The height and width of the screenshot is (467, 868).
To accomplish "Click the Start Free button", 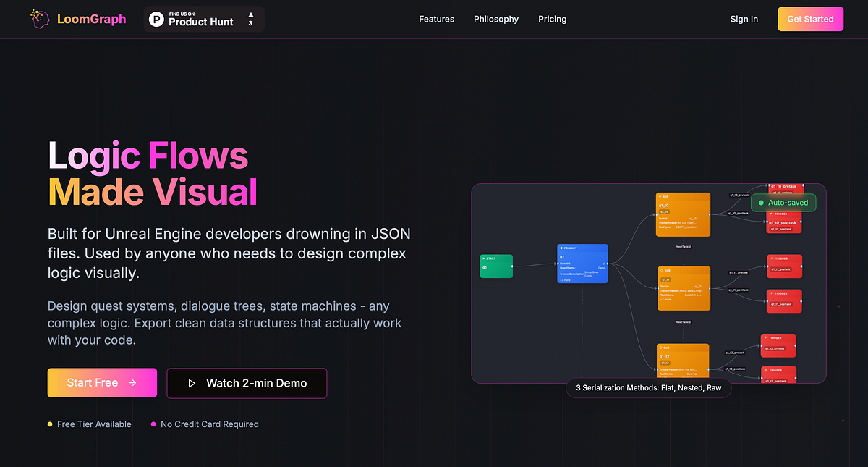I will tap(102, 383).
